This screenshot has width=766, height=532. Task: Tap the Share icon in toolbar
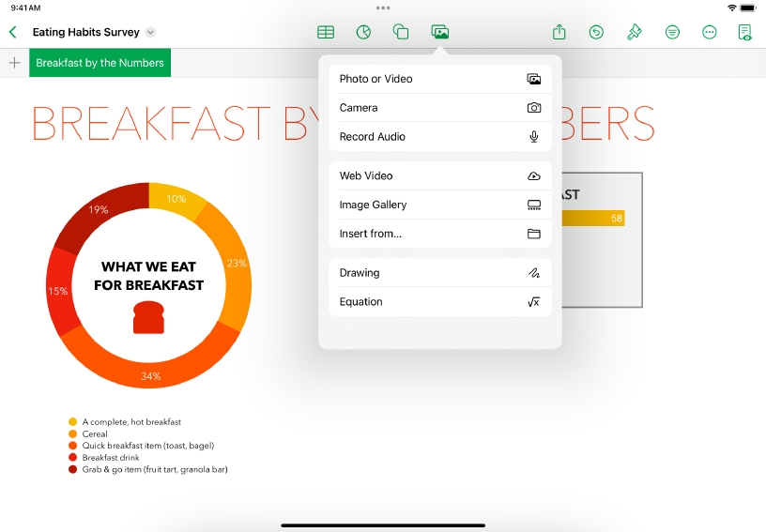click(559, 32)
